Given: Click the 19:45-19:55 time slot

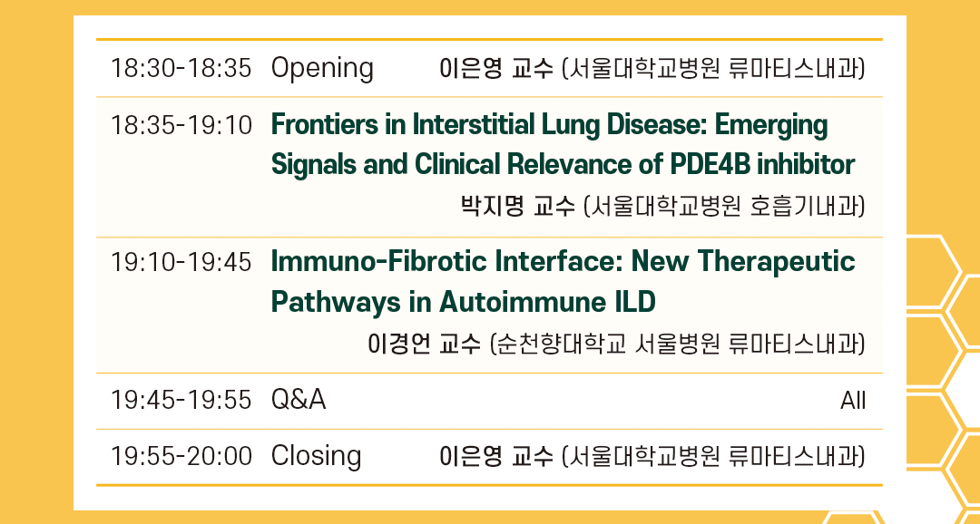Looking at the screenshot, I should pyautogui.click(x=181, y=400).
